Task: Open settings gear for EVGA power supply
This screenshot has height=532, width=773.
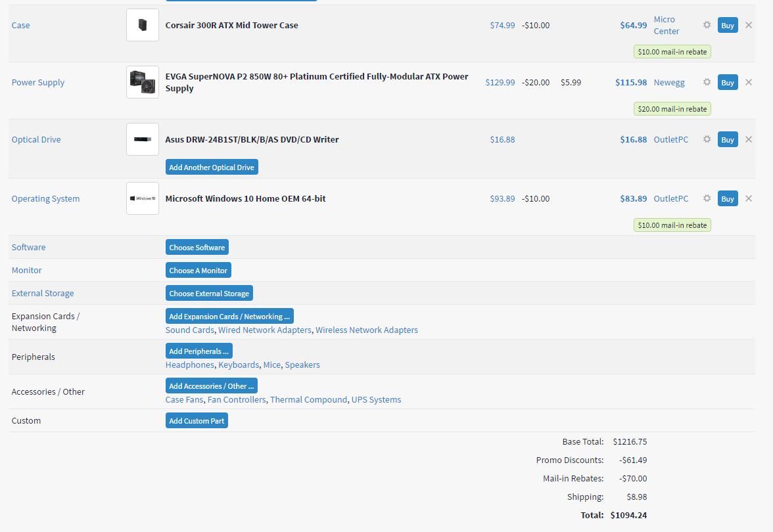Action: click(x=707, y=81)
